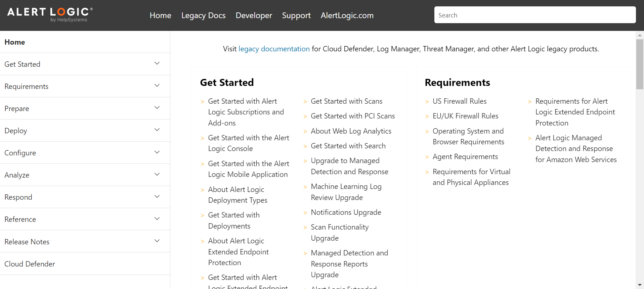
Task: Open Agent Requirements link
Action: coord(465,157)
